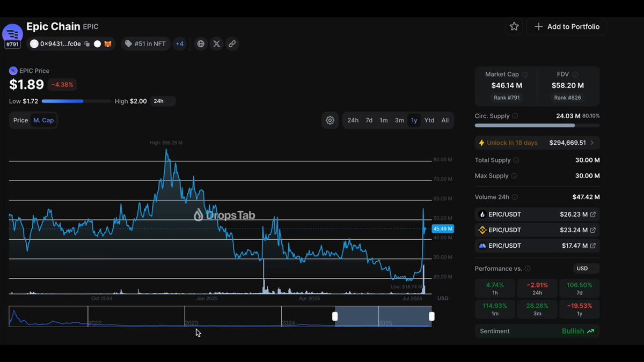The image size is (644, 362).
Task: Click the Bullish sentiment indicator
Action: [578, 331]
